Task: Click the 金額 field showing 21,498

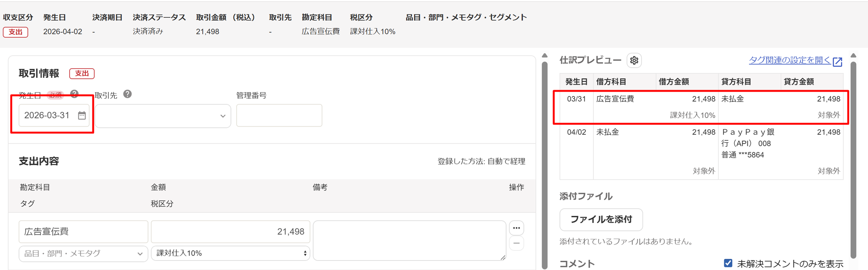Action: click(230, 232)
